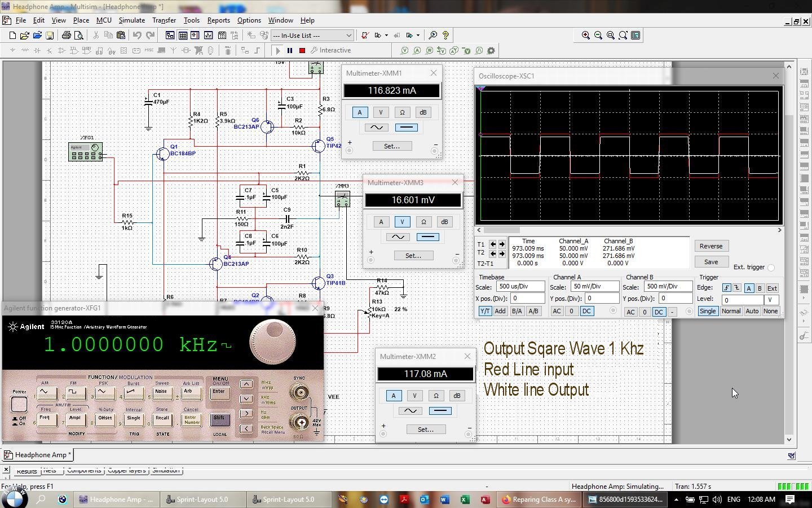Open the Grapher view

point(208,36)
